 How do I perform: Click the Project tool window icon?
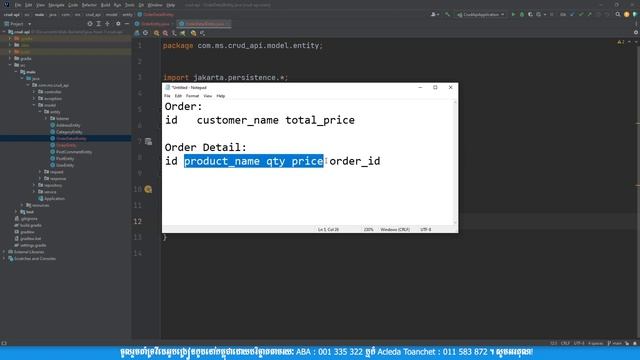click(7, 24)
